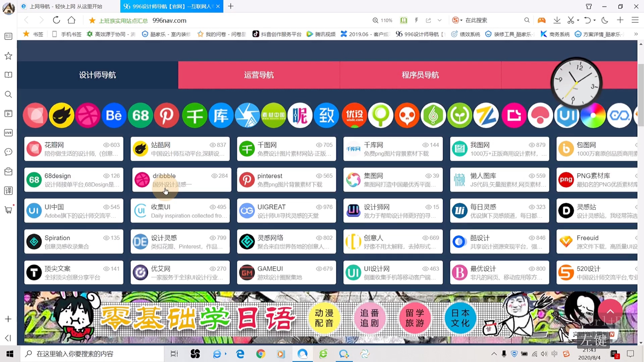Open the Windows Start button

(10, 354)
